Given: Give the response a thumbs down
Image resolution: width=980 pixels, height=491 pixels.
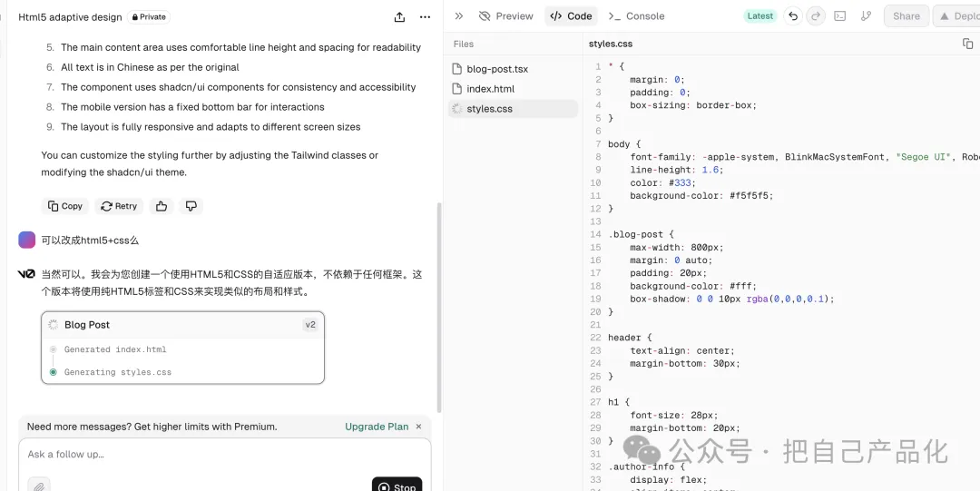Looking at the screenshot, I should [191, 206].
